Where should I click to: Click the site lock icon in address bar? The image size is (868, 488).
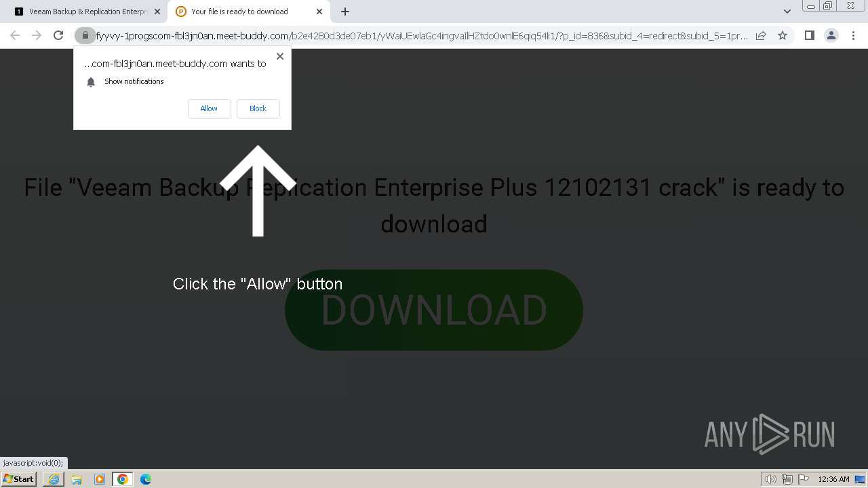click(x=85, y=35)
